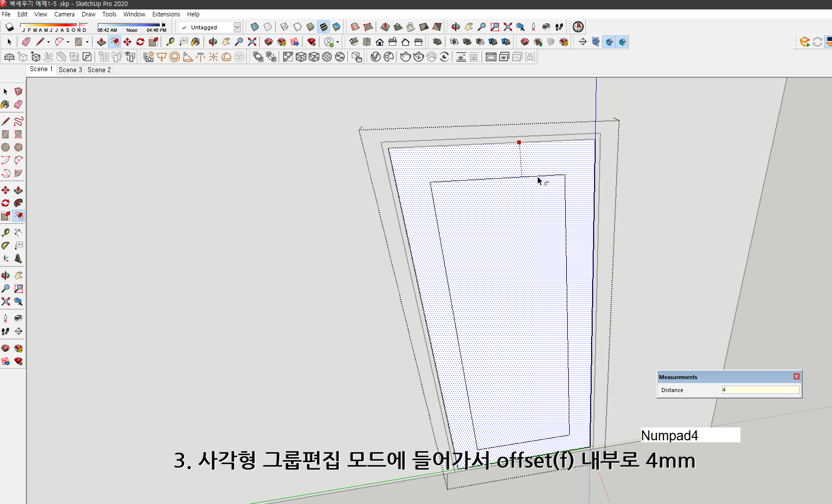Screen dimensions: 832x504
Task: Click the Distance input field
Action: (x=760, y=390)
